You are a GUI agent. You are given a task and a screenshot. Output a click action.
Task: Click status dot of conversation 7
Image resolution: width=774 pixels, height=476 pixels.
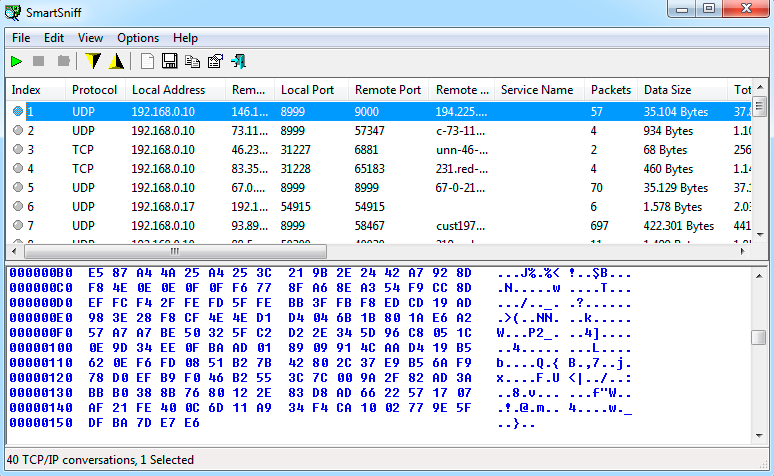(x=18, y=225)
